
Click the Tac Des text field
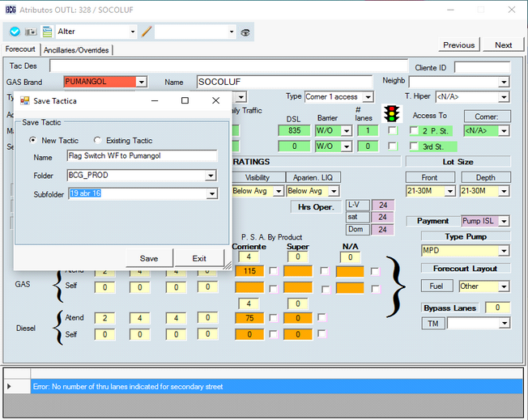228,66
